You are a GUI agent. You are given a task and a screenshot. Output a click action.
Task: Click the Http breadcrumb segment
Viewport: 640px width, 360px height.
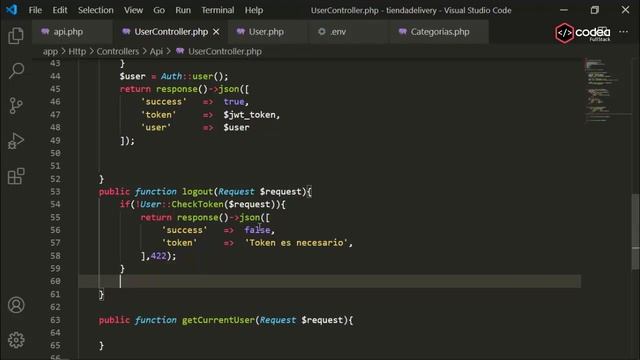(x=77, y=51)
